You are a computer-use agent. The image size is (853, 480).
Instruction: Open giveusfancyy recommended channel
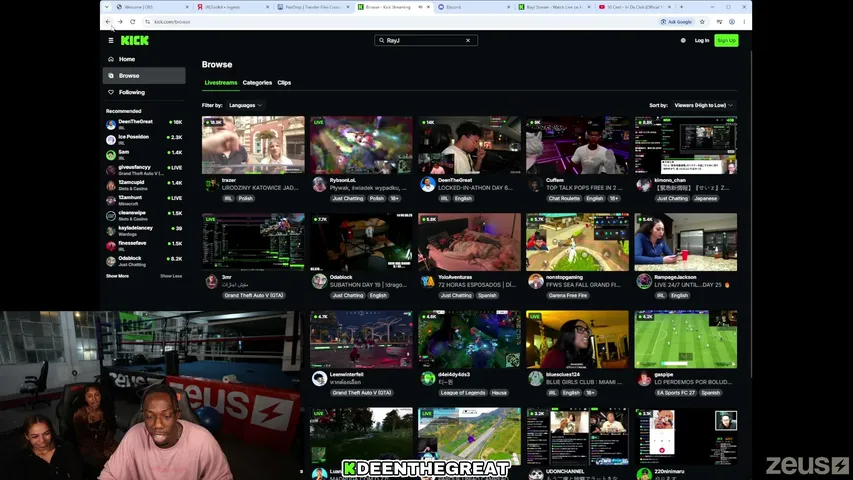tap(144, 170)
